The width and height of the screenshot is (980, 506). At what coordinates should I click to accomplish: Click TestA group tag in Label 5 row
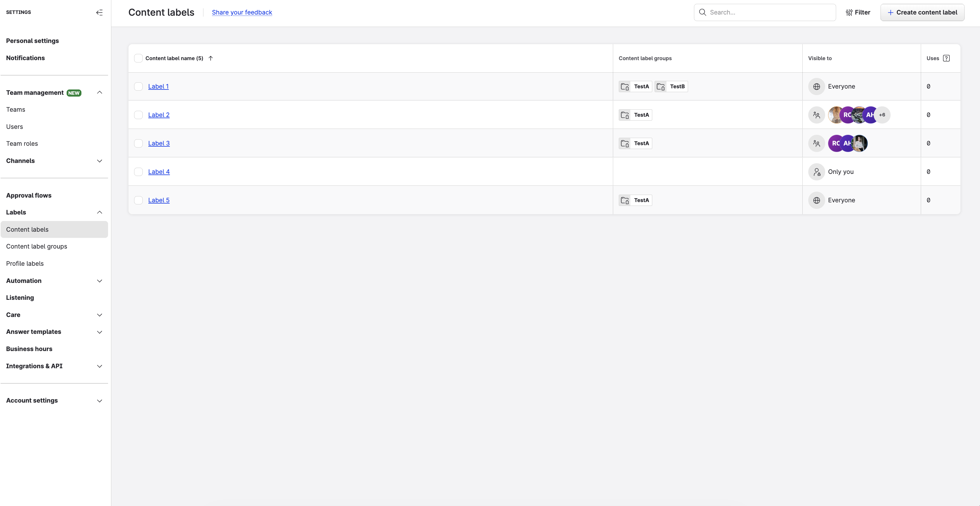(x=635, y=200)
